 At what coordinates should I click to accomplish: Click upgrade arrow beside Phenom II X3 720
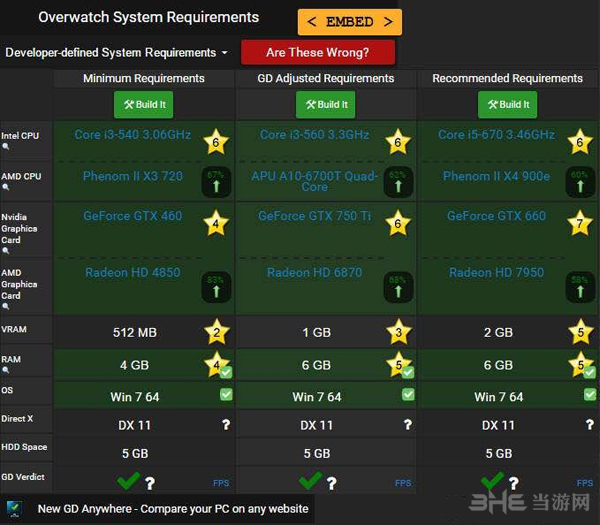216,182
